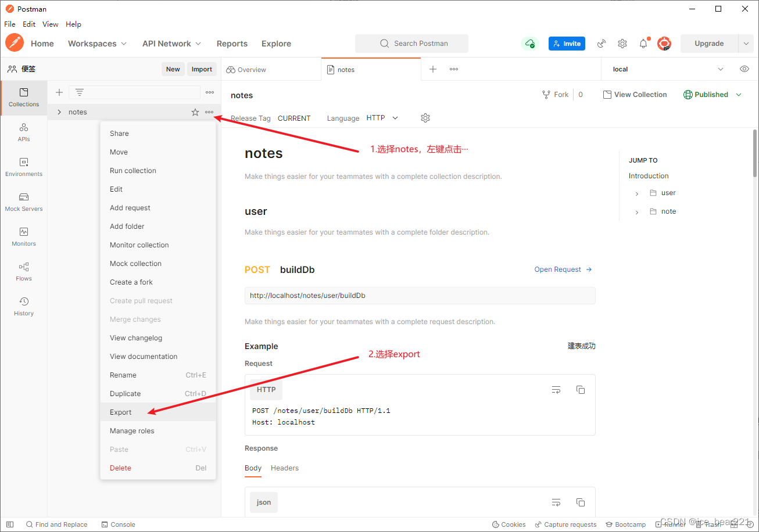759x532 pixels.
Task: Star the notes collection
Action: 195,112
